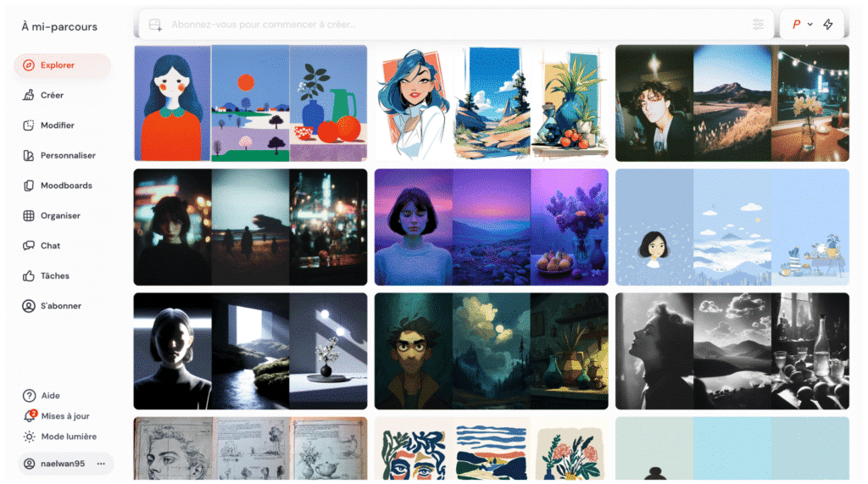
Task: Switch to the Explorer section
Action: click(58, 65)
